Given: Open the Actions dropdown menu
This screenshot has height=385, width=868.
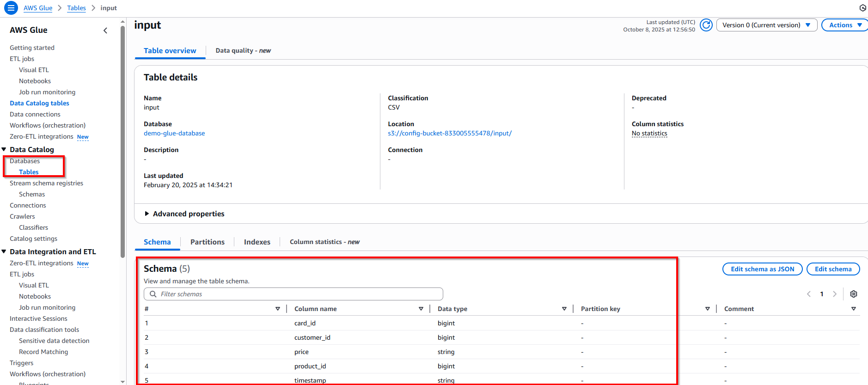Looking at the screenshot, I should tap(844, 25).
